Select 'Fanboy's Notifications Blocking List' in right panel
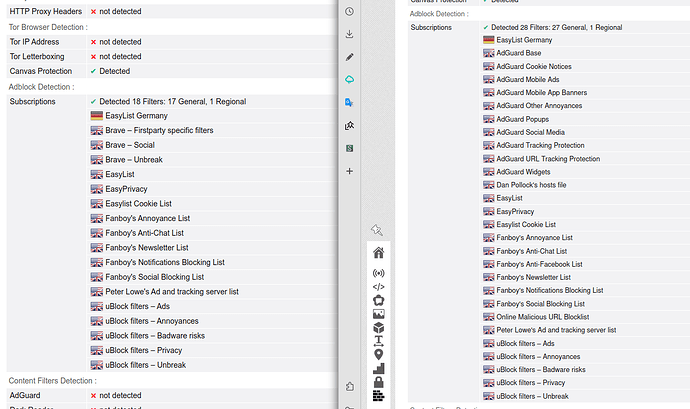 [x=550, y=291]
